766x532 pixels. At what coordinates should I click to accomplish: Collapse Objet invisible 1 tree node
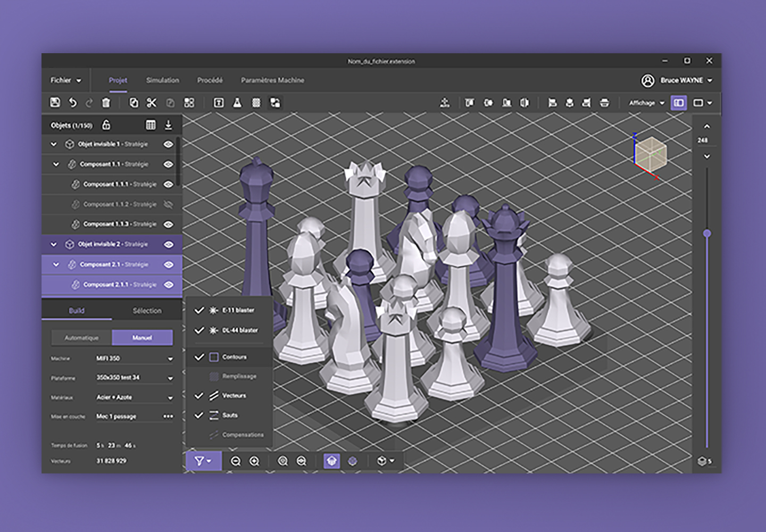(53, 144)
